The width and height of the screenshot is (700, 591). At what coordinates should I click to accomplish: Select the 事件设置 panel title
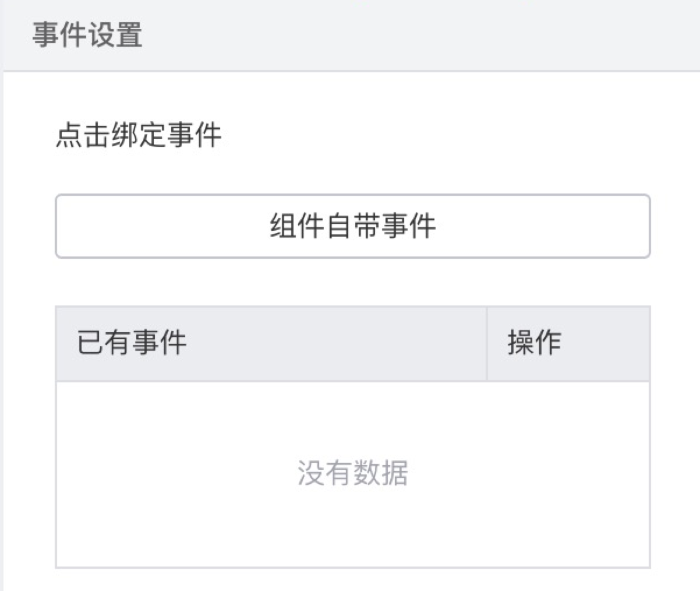pos(87,35)
